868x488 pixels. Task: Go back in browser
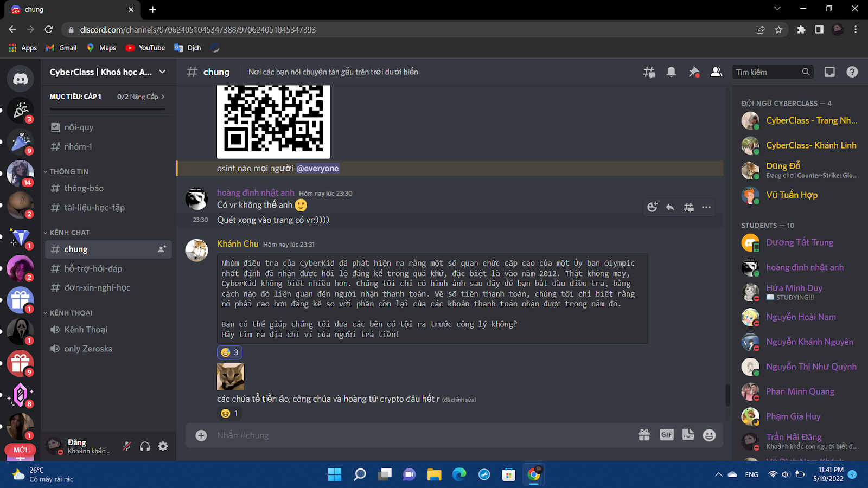12,29
